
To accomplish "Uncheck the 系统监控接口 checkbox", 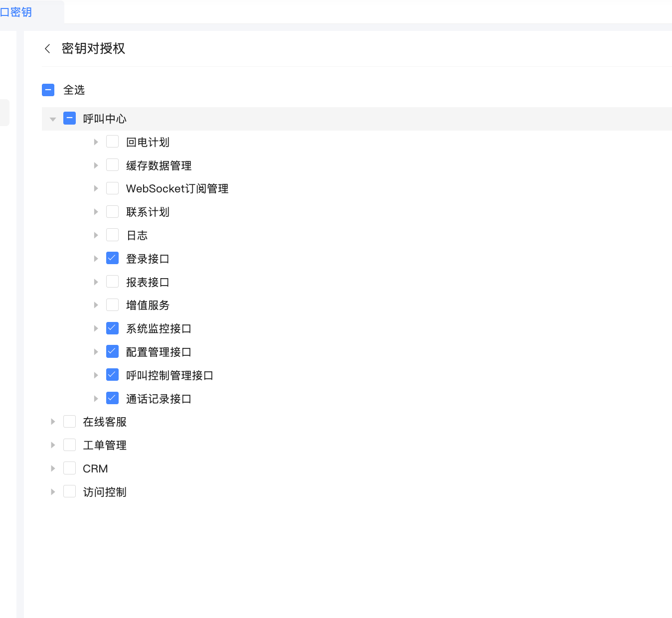I will [113, 328].
